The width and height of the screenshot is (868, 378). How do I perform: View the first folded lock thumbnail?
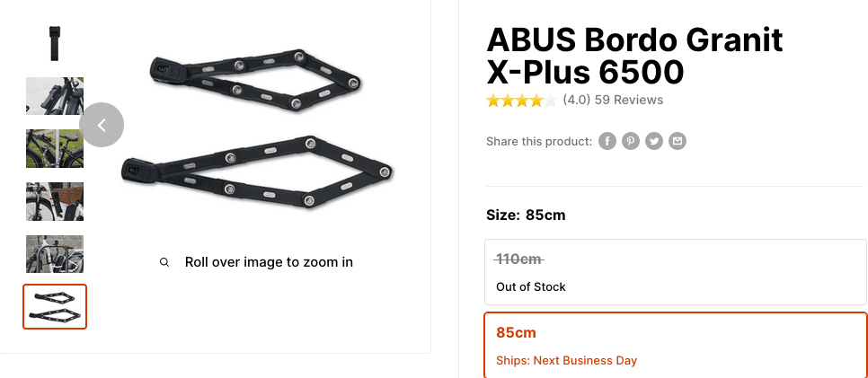pyautogui.click(x=55, y=41)
